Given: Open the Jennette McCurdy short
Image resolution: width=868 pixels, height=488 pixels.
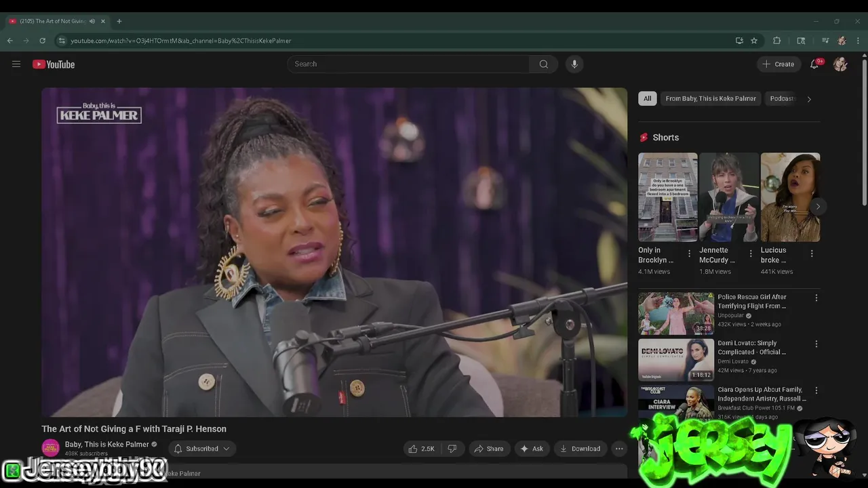Looking at the screenshot, I should pyautogui.click(x=729, y=197).
